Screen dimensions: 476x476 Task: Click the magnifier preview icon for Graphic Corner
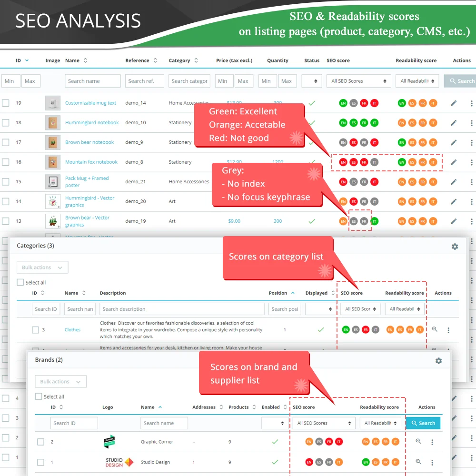pos(418,442)
